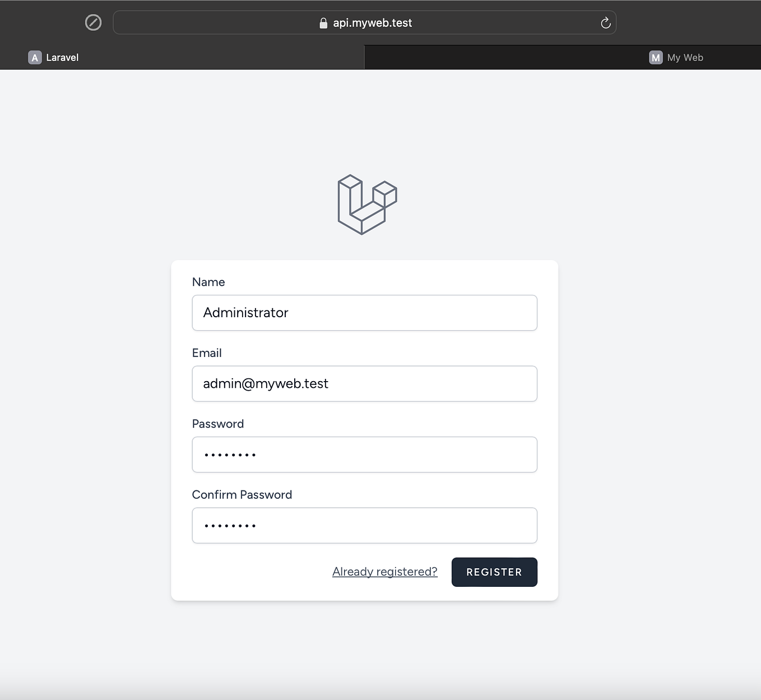Click the REGISTER button
This screenshot has height=700, width=761.
494,572
